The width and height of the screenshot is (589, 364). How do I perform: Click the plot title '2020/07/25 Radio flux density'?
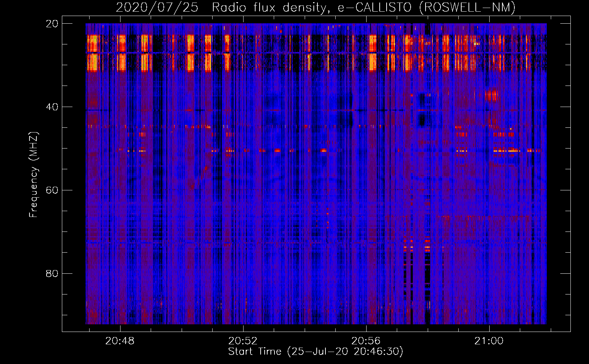pyautogui.click(x=316, y=7)
